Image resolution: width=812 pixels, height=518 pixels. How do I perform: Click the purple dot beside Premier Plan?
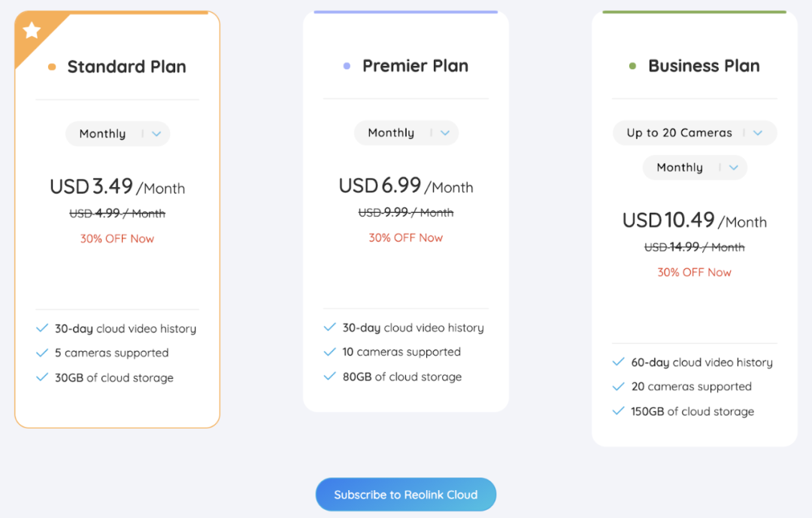click(347, 66)
